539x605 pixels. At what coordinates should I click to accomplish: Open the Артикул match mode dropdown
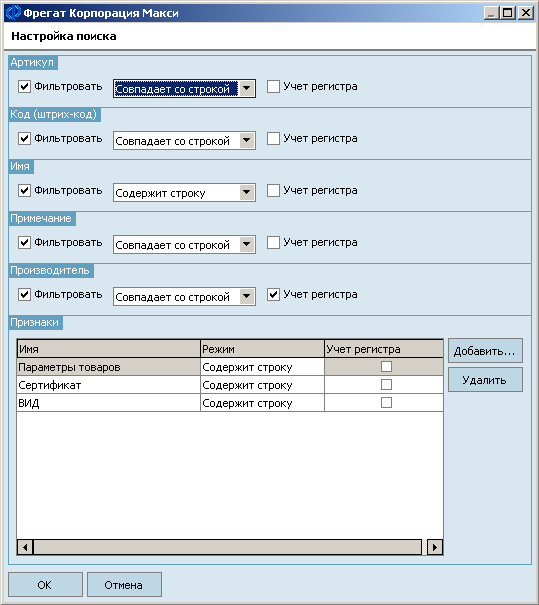(247, 89)
